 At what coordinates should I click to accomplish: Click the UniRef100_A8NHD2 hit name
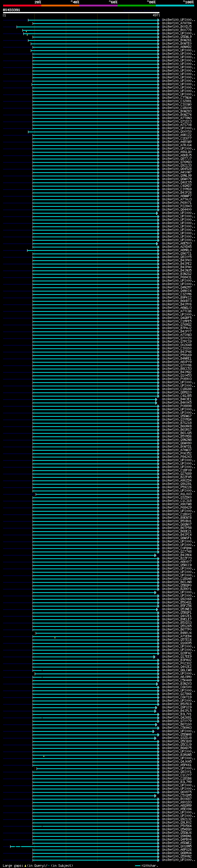point(176,47)
